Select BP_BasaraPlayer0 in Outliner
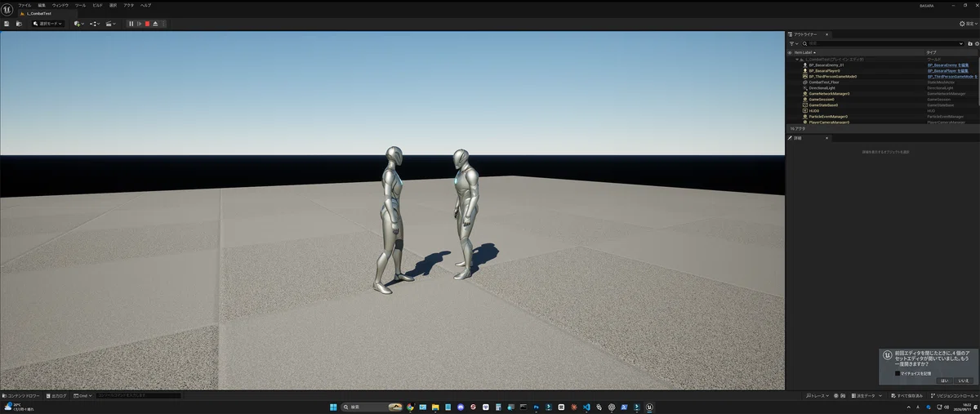This screenshot has height=414, width=980. click(x=825, y=71)
